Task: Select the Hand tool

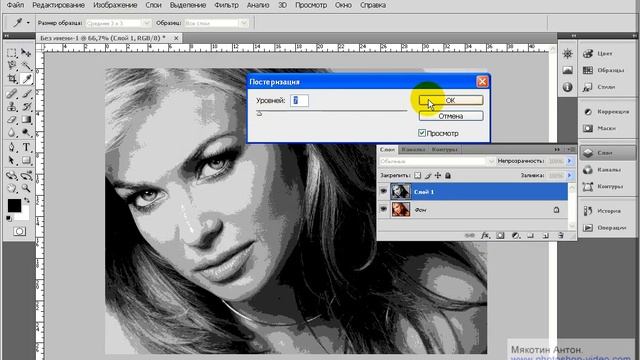Action: 12,189
